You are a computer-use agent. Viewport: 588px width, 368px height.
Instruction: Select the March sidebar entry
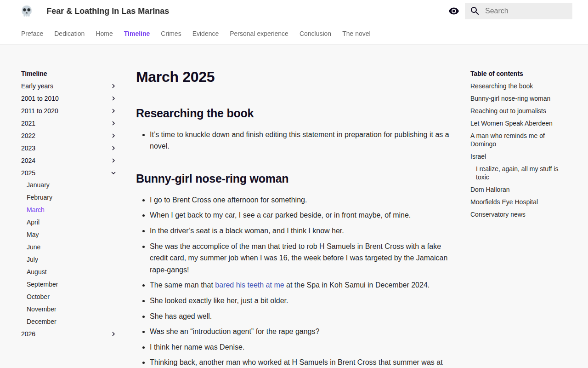point(35,210)
